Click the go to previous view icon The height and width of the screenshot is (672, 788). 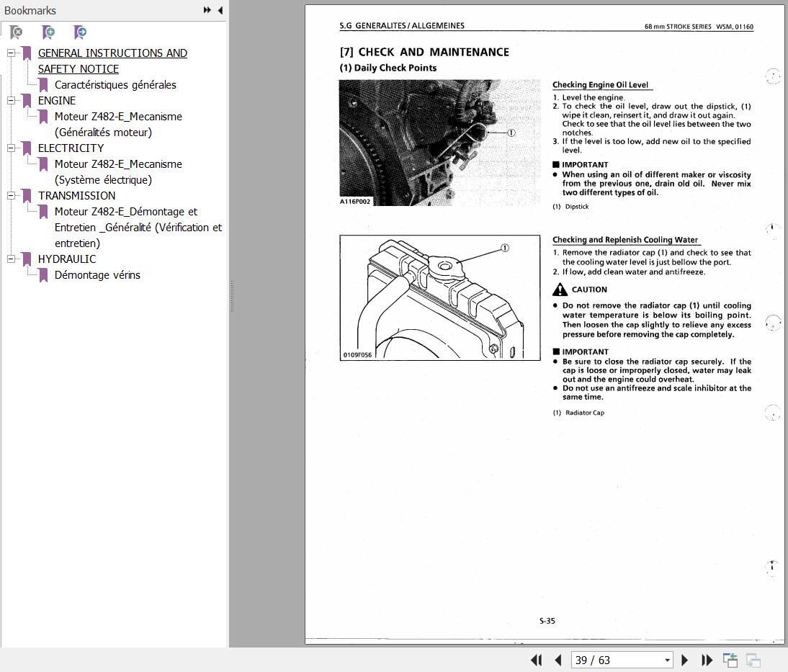730,660
